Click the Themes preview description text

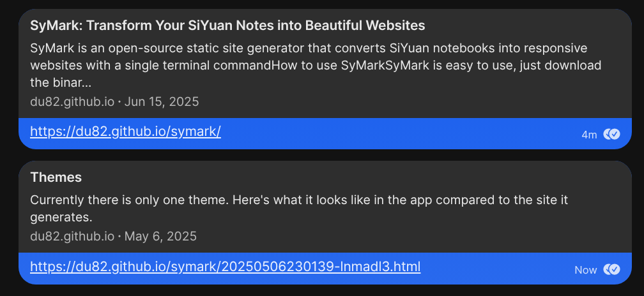(x=299, y=209)
